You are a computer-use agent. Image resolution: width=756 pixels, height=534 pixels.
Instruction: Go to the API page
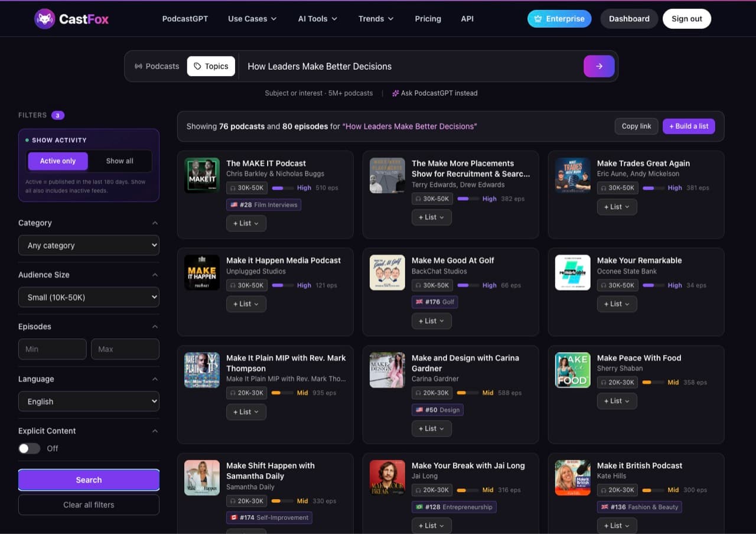coord(467,19)
